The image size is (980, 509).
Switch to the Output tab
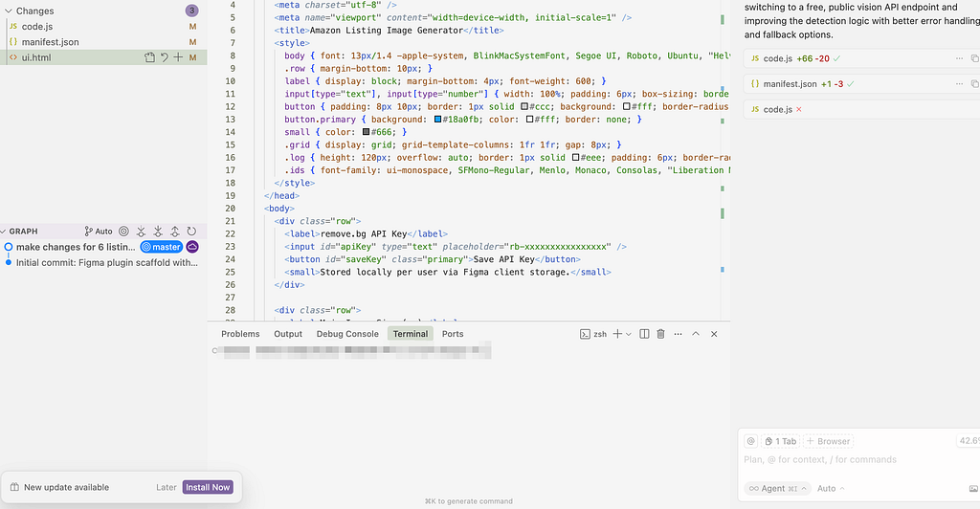tap(288, 334)
